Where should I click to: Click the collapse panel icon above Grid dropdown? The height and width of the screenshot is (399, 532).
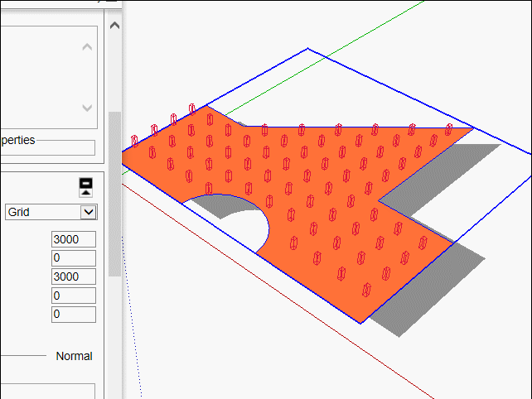point(85,186)
